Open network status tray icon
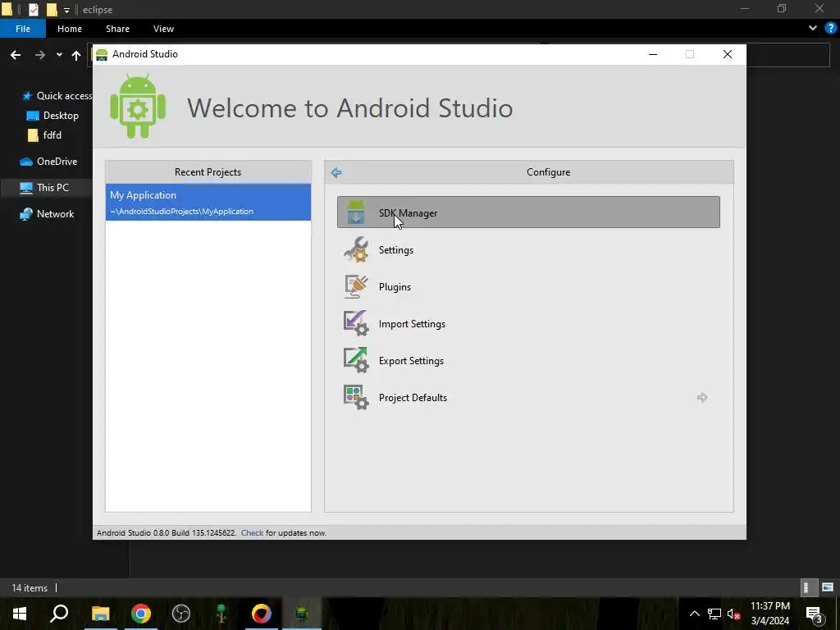 pos(714,614)
